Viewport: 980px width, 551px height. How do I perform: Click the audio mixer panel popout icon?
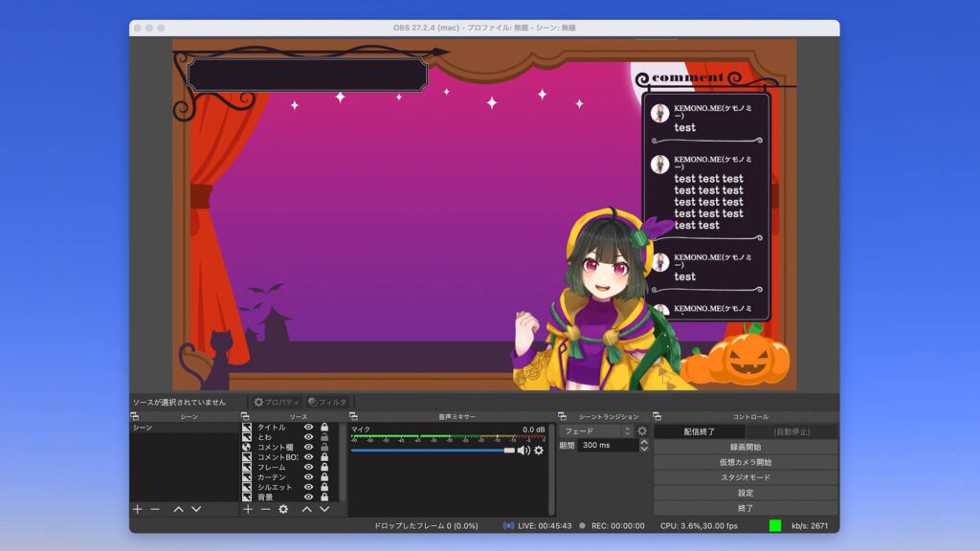pos(352,416)
